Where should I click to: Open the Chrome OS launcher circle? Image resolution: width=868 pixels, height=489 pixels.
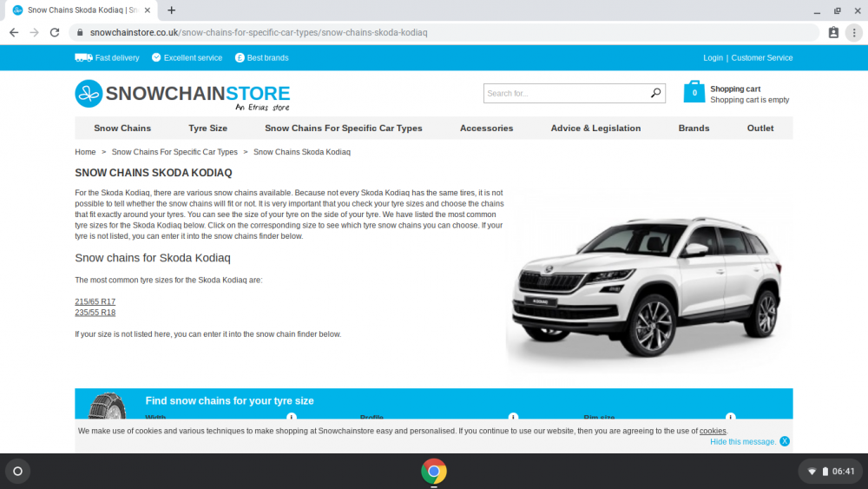(x=17, y=472)
